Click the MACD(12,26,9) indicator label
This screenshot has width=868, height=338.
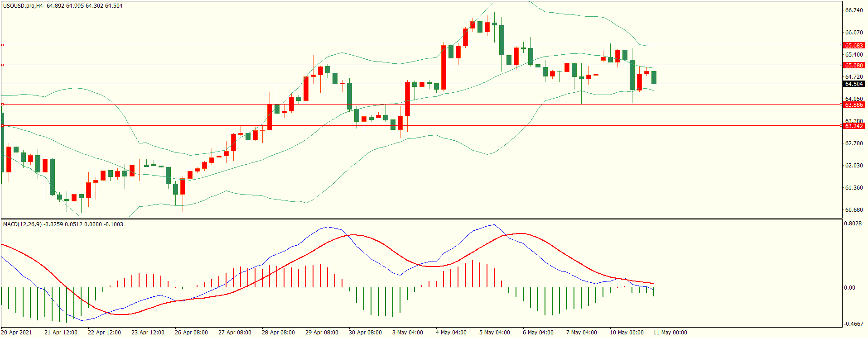[x=22, y=224]
